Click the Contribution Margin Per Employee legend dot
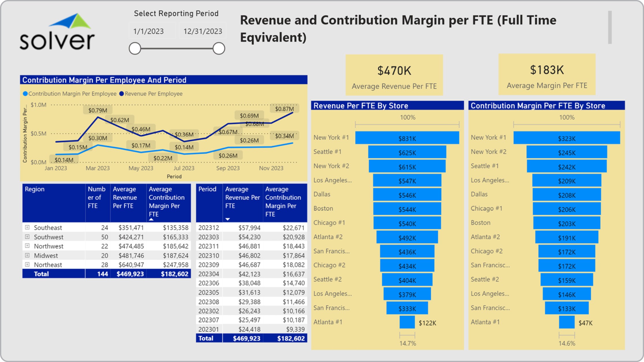The image size is (644, 362). pyautogui.click(x=25, y=94)
